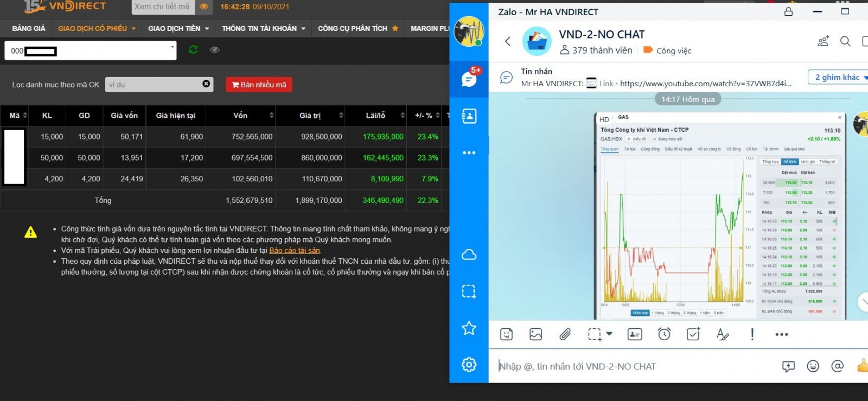Viewport: 868px width, 401px height.
Task: Click the 'Công việc' label tag
Action: 667,50
